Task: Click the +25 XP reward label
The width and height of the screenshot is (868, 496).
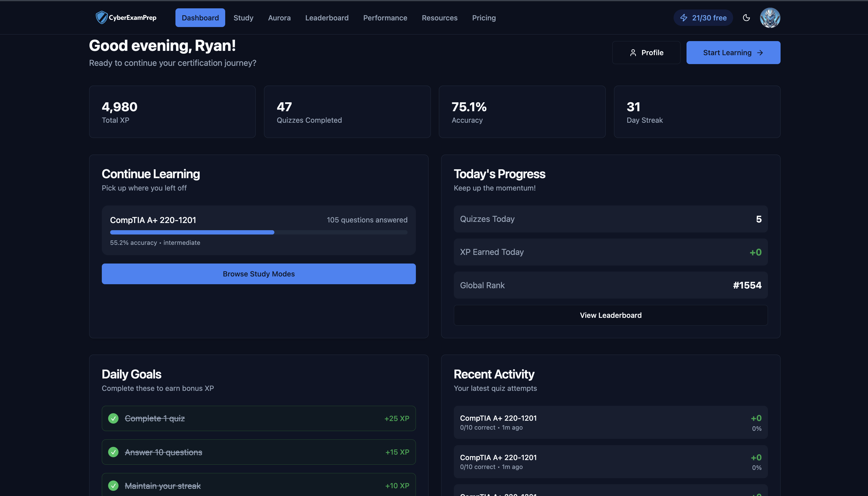Action: (x=397, y=418)
